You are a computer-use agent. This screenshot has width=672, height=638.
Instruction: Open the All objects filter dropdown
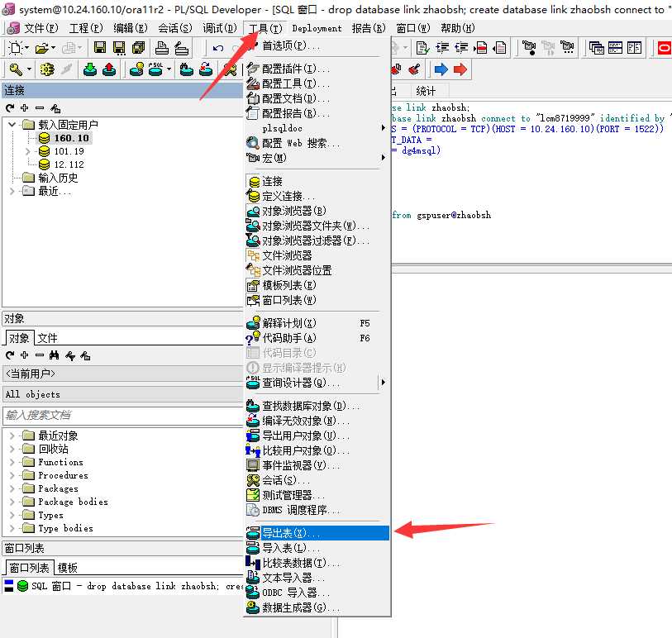pyautogui.click(x=122, y=394)
